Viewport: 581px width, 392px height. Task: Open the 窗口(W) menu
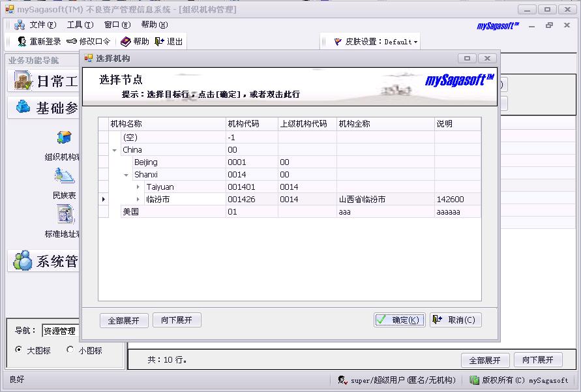(117, 25)
